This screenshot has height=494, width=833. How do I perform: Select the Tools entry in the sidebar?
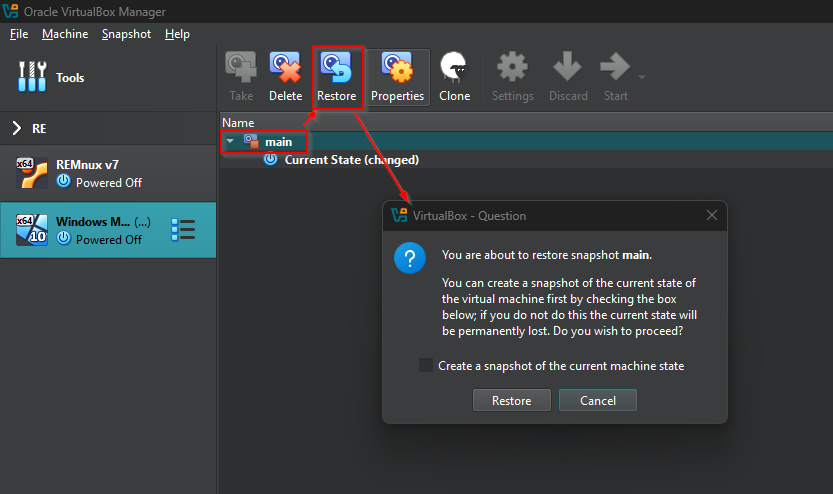(108, 78)
